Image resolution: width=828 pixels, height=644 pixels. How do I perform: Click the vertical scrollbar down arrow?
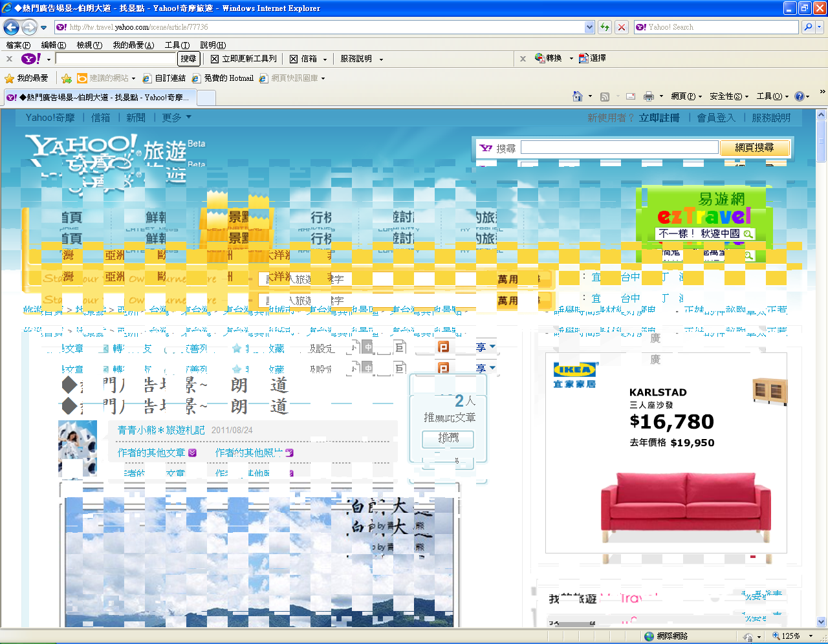[x=822, y=621]
